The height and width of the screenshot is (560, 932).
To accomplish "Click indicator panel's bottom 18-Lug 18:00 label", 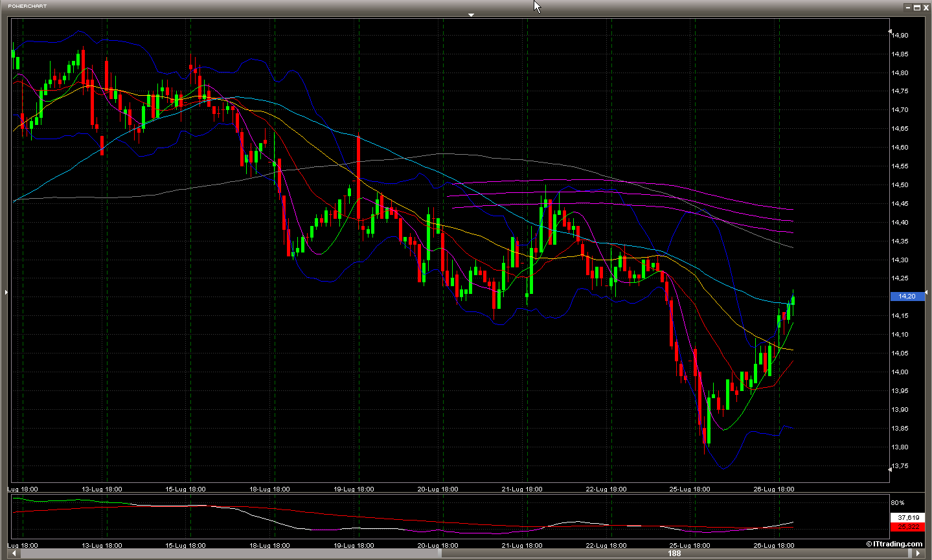I will coord(269,545).
